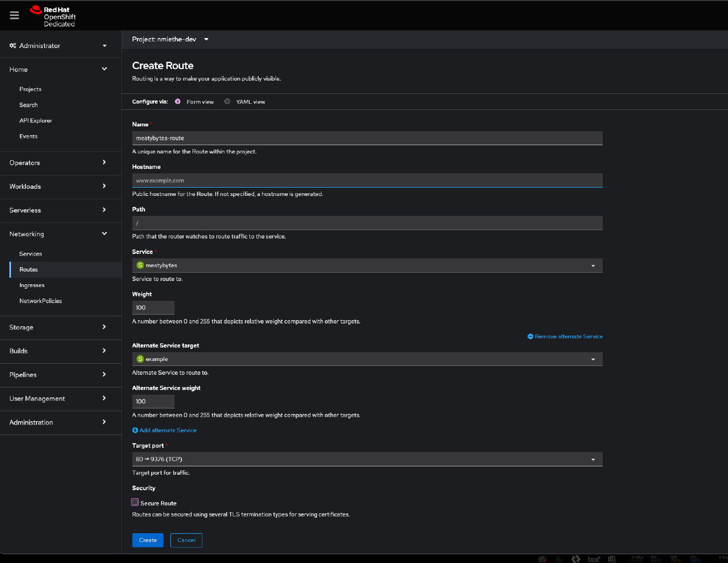Click the Create button

click(147, 540)
